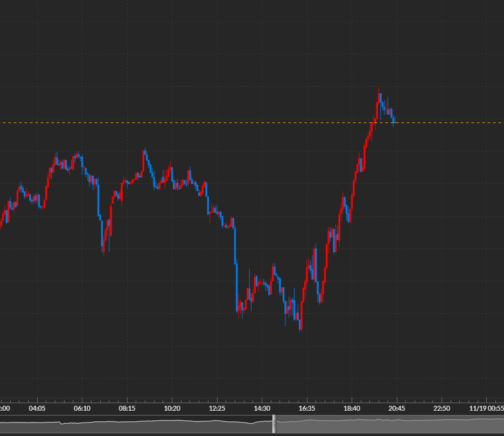Click the highest peak candle of the chart
This screenshot has height=436, width=504.
[x=380, y=98]
